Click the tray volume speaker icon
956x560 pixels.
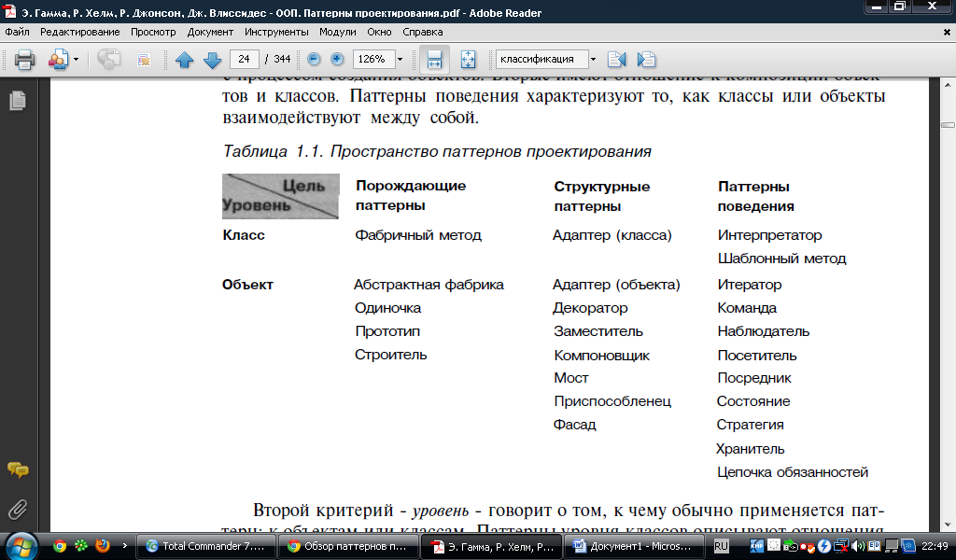pos(857,546)
